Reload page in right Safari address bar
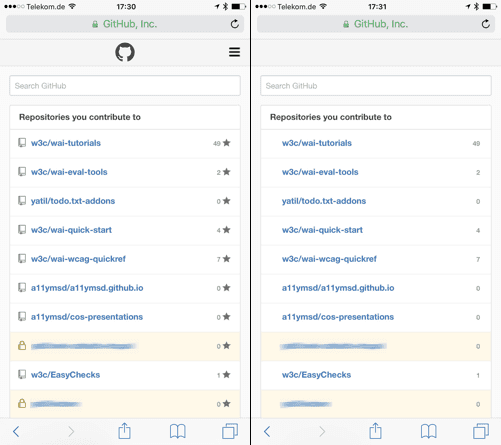 click(486, 24)
